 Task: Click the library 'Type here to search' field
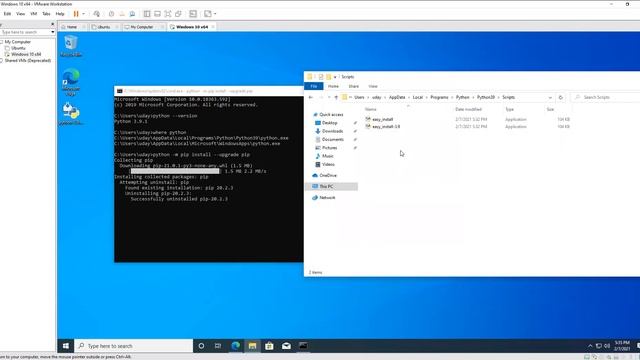pyautogui.click(x=25, y=32)
